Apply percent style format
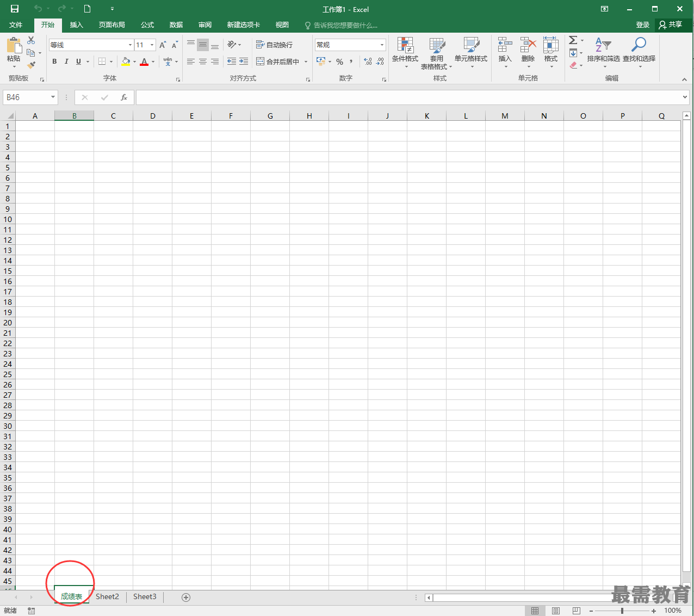Viewport: 694px width, 616px height. click(339, 61)
